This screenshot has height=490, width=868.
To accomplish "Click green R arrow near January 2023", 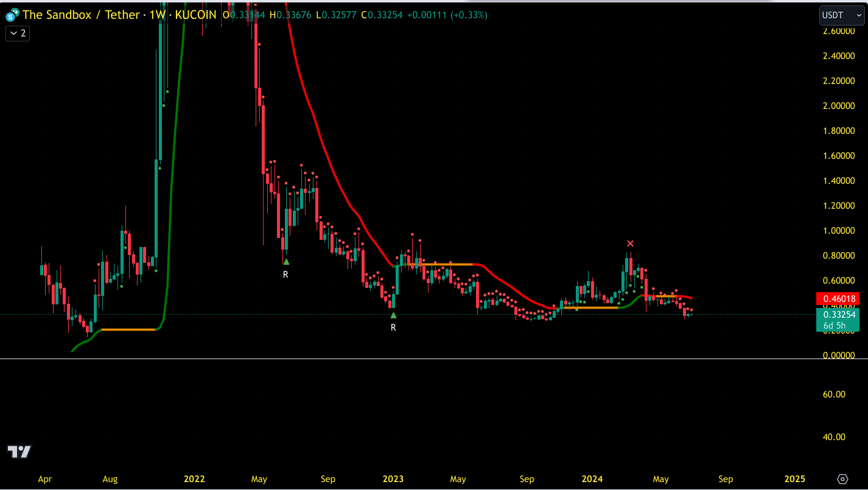I will [393, 315].
